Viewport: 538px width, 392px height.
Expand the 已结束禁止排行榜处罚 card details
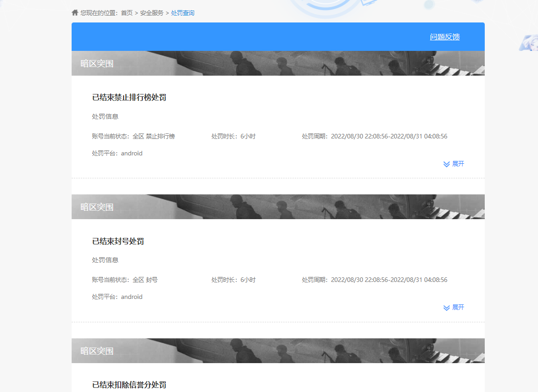(458, 164)
